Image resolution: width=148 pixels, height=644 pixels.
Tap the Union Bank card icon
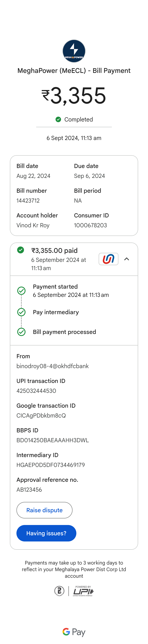point(108,259)
